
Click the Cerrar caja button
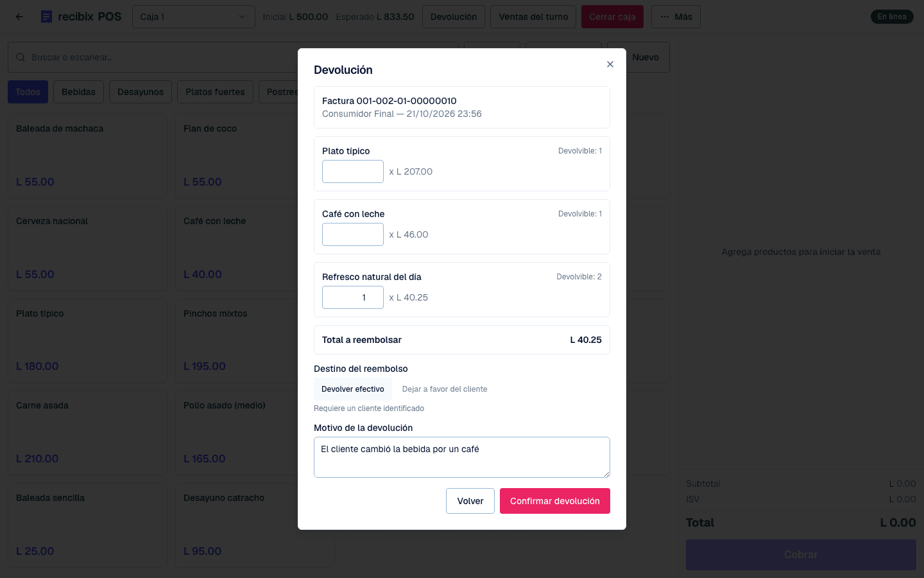point(612,17)
